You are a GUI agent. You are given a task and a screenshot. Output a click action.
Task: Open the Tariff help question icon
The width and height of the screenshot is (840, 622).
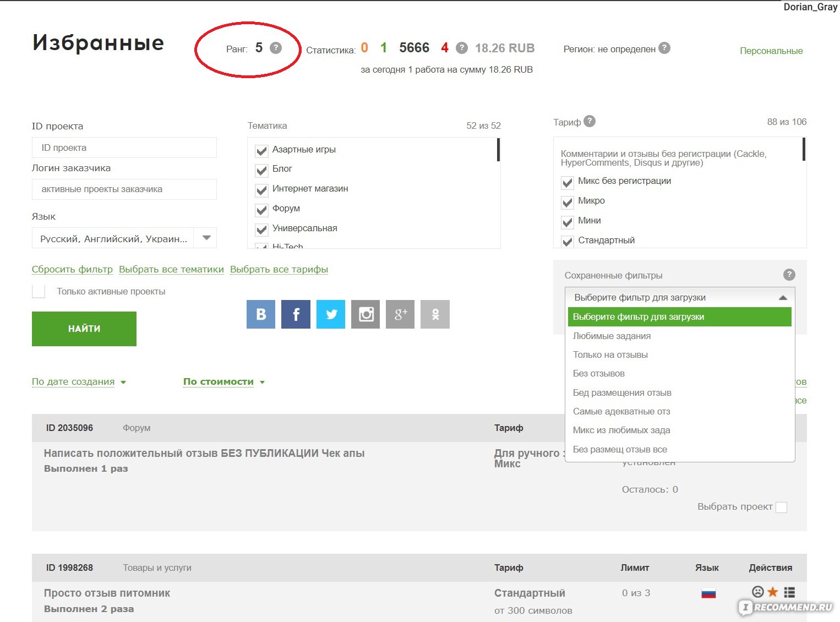[590, 121]
